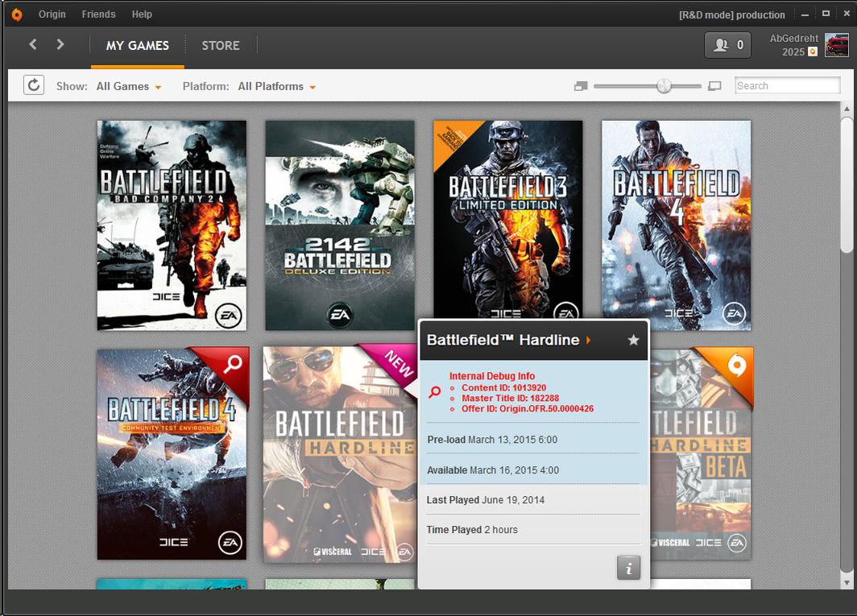Viewport: 857px width, 616px height.
Task: Select Battlefield 3 Limited Edition tile
Action: click(x=507, y=219)
